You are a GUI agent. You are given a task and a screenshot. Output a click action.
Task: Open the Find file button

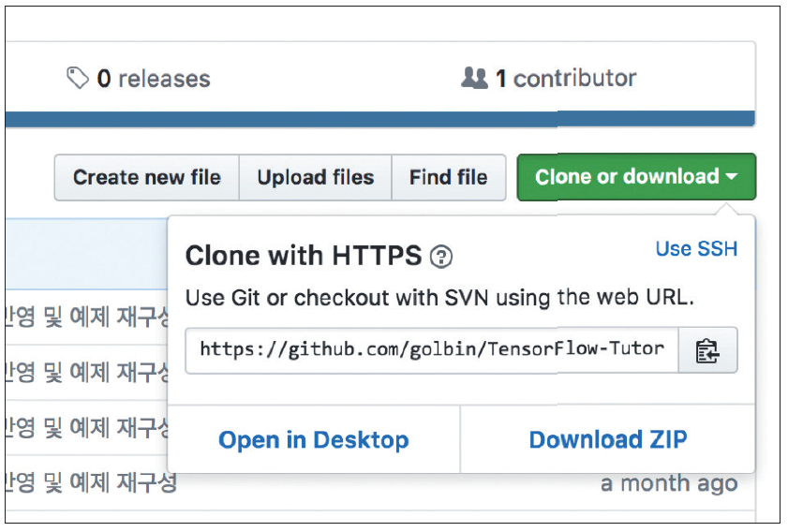tap(448, 177)
